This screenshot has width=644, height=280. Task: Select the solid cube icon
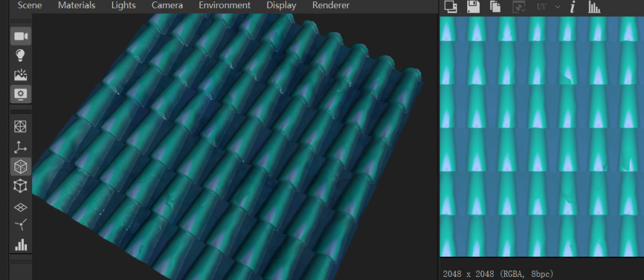[21, 166]
